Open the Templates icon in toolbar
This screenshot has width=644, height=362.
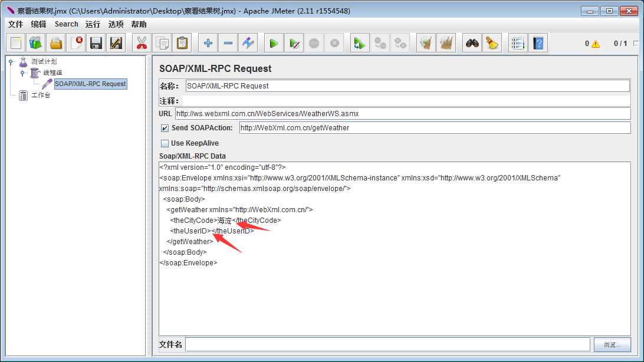(x=36, y=42)
